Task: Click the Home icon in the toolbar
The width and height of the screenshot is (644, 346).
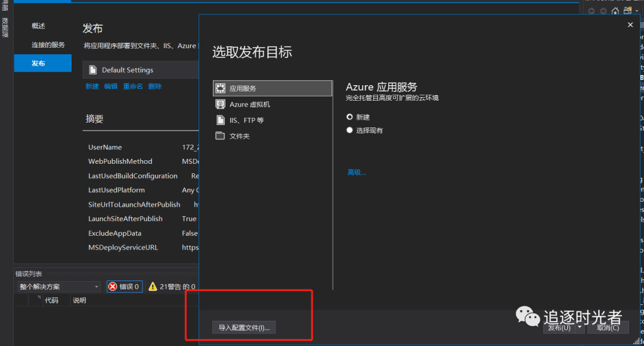Action: coord(615,10)
